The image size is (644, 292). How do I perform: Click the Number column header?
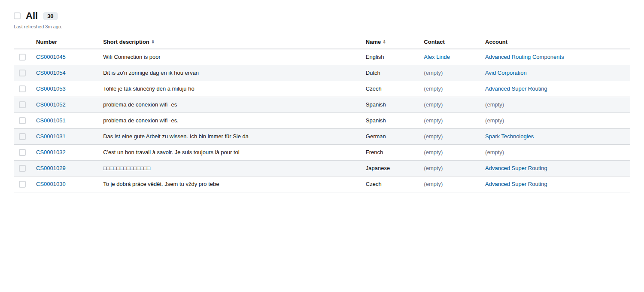(x=46, y=42)
